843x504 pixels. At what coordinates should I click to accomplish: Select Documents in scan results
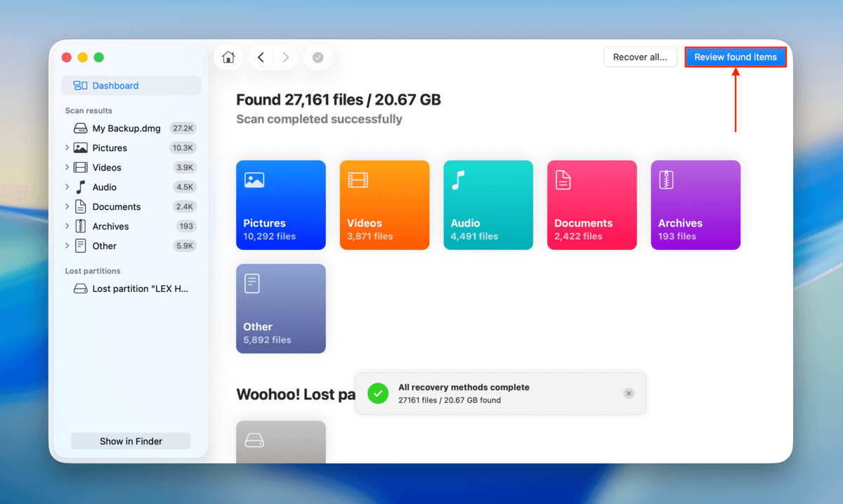(x=131, y=207)
